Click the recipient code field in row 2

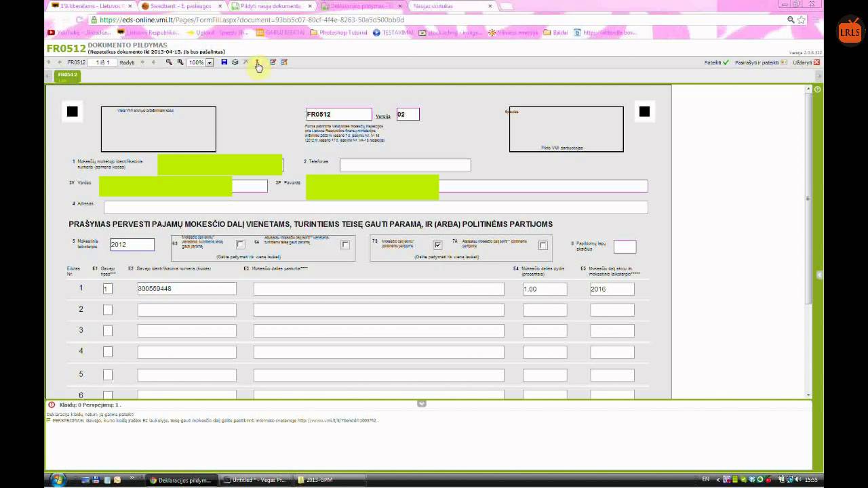[x=186, y=310]
